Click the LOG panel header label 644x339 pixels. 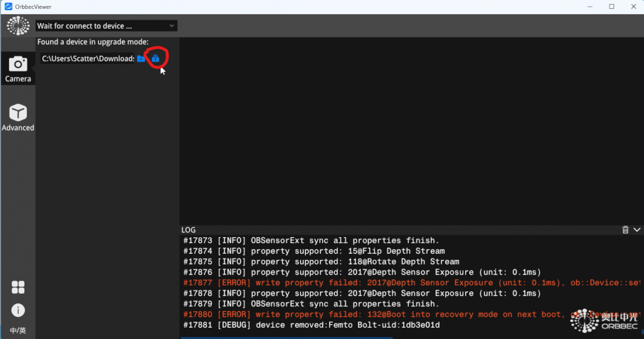pos(188,229)
